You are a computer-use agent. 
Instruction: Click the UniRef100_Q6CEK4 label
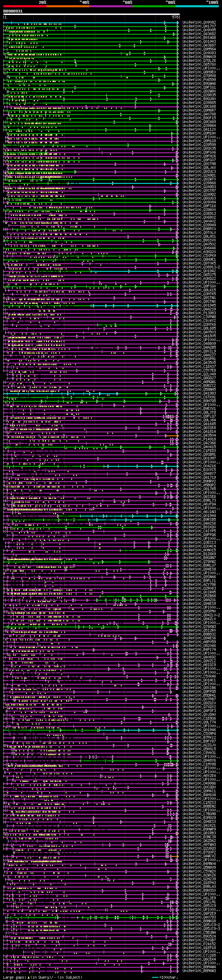199,959
